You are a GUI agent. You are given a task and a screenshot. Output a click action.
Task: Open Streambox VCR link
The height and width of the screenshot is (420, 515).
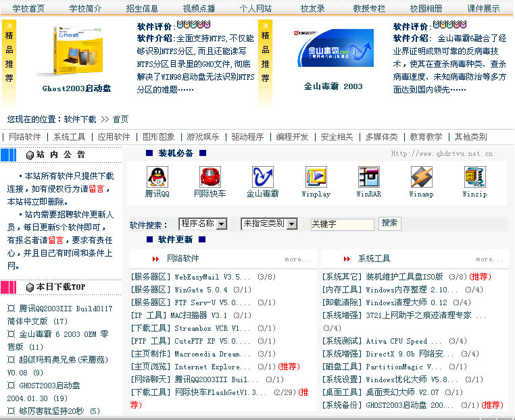point(212,328)
